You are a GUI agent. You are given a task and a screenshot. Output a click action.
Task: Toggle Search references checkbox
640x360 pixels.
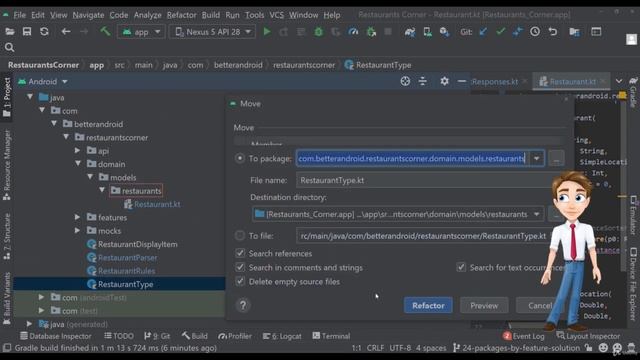240,253
